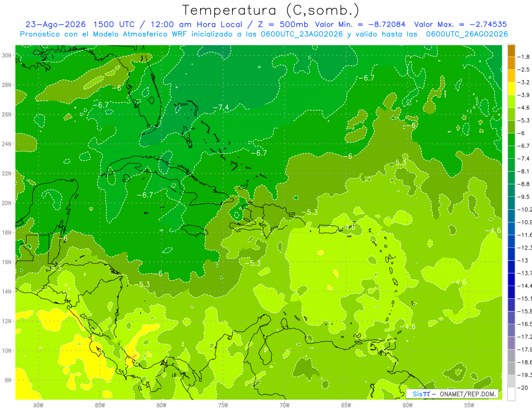532x411 pixels.
Task: Pick the yellow swatch between -3.2 and -3.9
Action: point(511,89)
